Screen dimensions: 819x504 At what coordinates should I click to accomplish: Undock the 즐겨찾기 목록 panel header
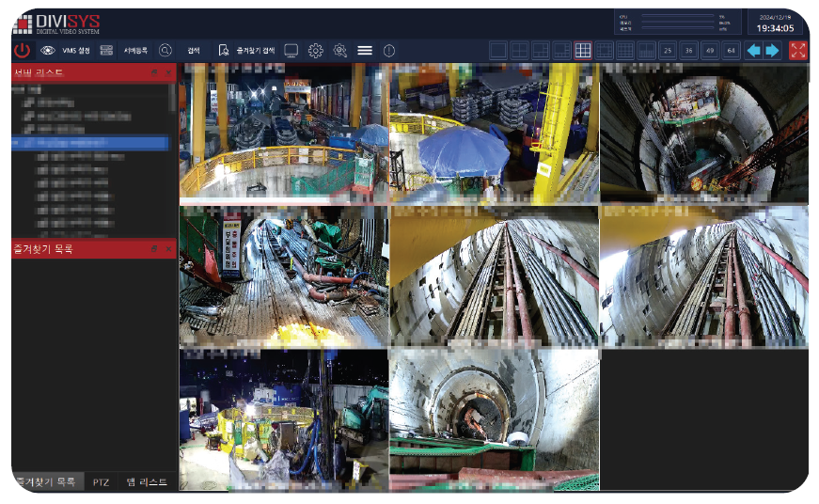pyautogui.click(x=154, y=249)
